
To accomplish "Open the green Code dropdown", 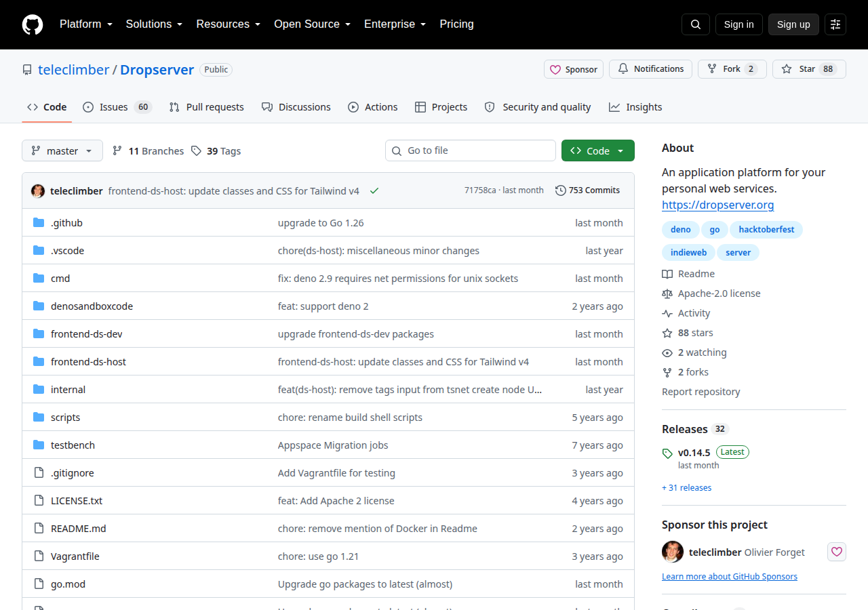I will click(x=598, y=150).
